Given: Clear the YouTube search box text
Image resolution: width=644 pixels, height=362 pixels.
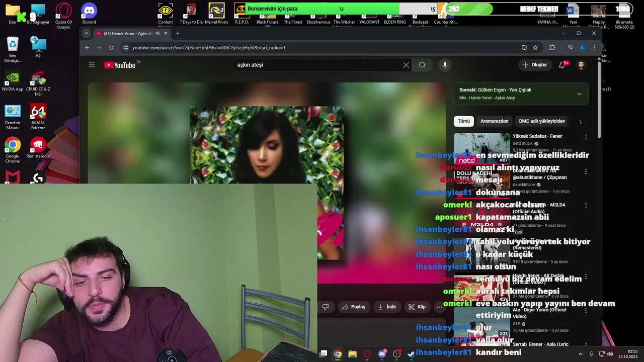Looking at the screenshot, I should (406, 65).
